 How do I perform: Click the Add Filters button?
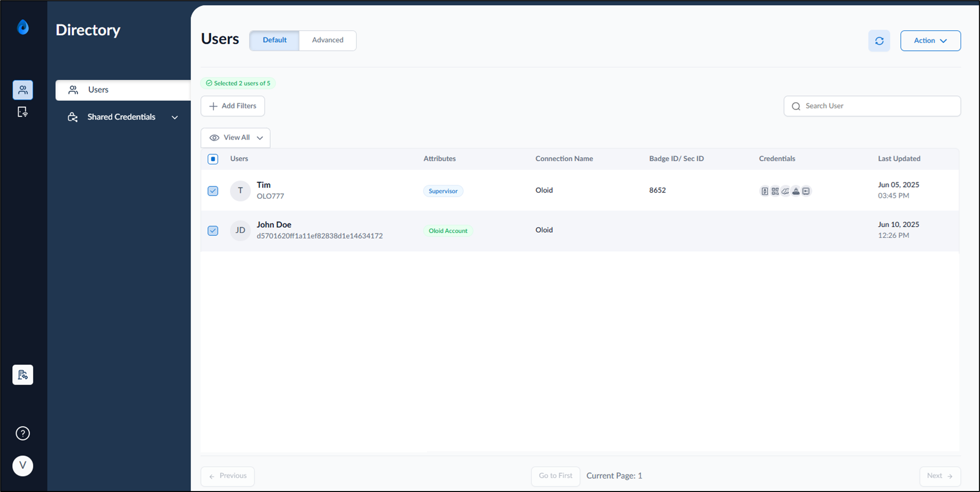[233, 106]
